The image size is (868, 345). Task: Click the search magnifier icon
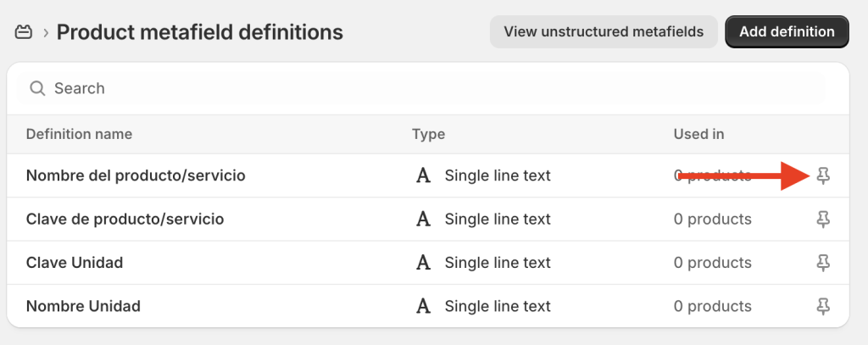pyautogui.click(x=37, y=88)
